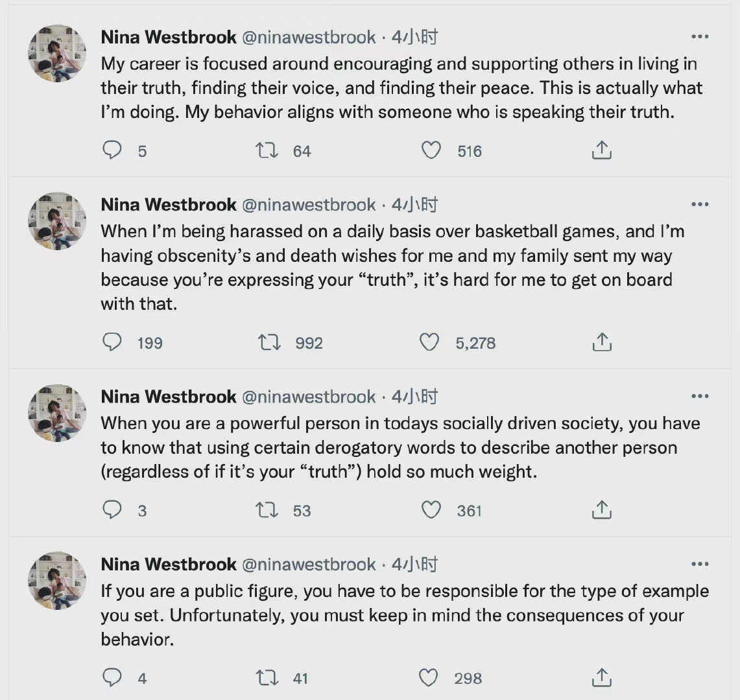Retweet the tweet with 992 retweets

coord(269,342)
